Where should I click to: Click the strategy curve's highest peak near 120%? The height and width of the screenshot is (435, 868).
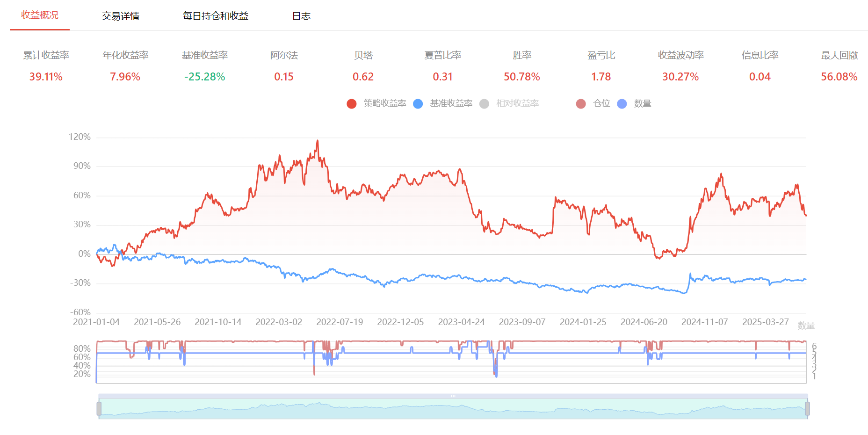click(318, 141)
